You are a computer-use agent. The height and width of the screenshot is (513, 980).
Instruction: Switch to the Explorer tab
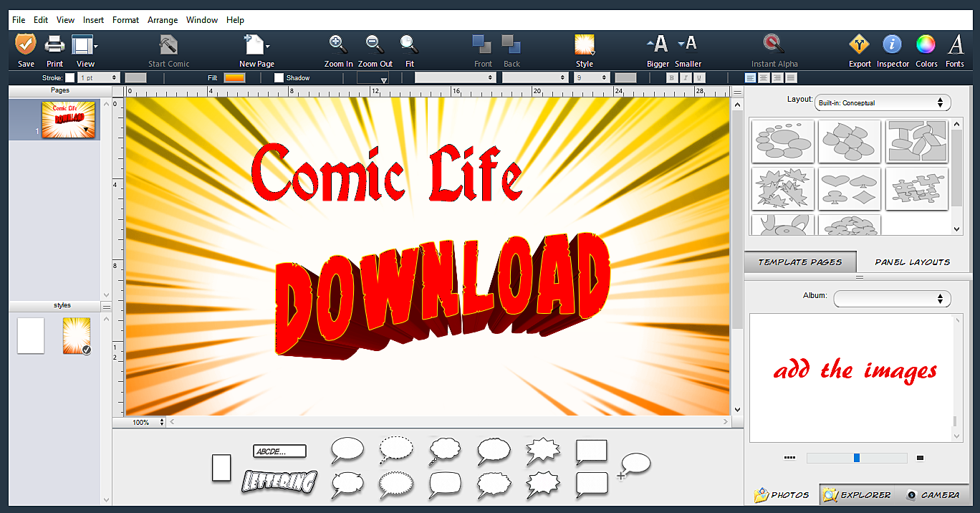(x=857, y=494)
